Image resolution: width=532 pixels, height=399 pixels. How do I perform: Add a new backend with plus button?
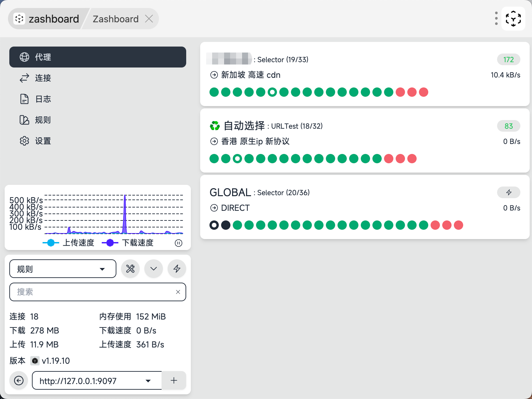174,380
